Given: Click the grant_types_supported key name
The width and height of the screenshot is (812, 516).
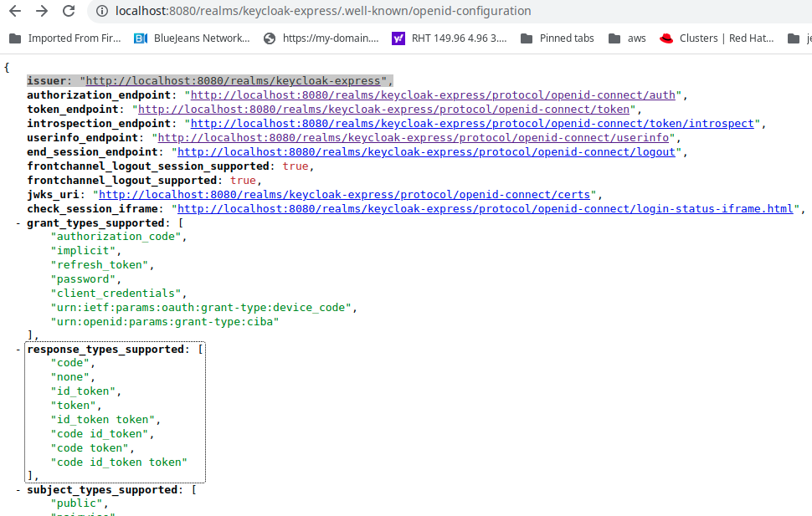Looking at the screenshot, I should click(x=95, y=223).
